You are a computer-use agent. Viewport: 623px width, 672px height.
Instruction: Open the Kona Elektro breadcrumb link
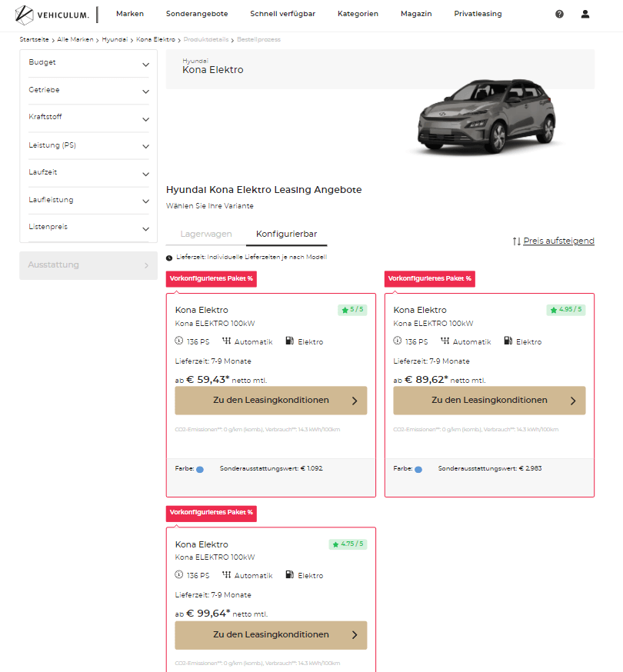pyautogui.click(x=155, y=39)
